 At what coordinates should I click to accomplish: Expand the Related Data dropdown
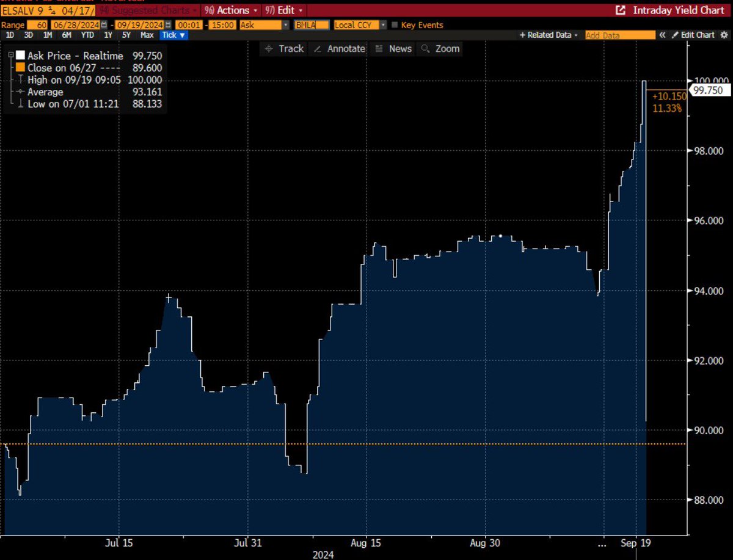(549, 35)
